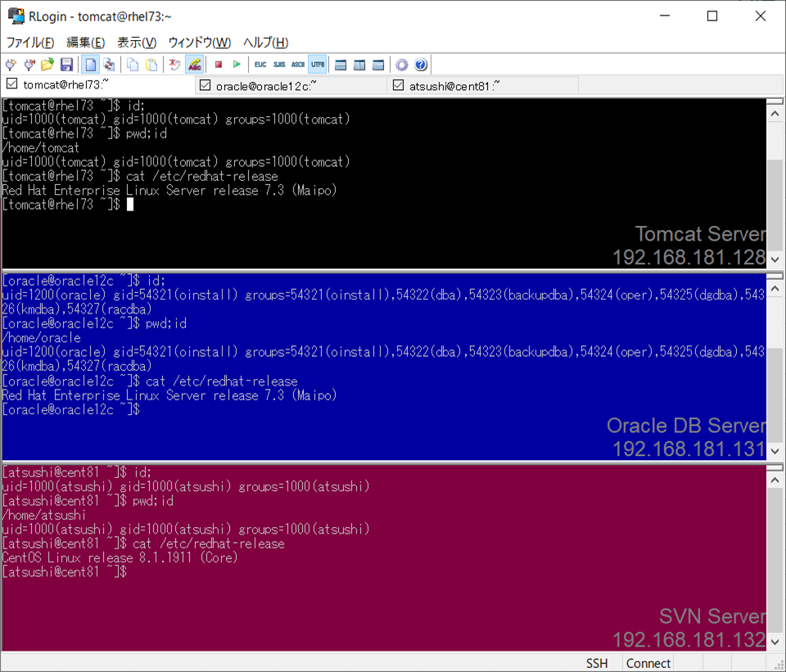Click Red Hat release line in Tomcat pane
This screenshot has height=672, width=786.
tap(169, 191)
